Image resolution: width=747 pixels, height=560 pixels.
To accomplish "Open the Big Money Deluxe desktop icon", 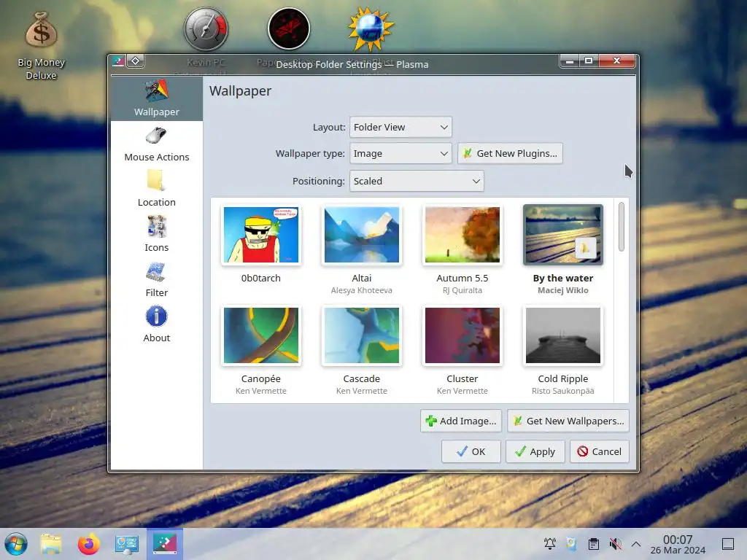I will [41, 46].
